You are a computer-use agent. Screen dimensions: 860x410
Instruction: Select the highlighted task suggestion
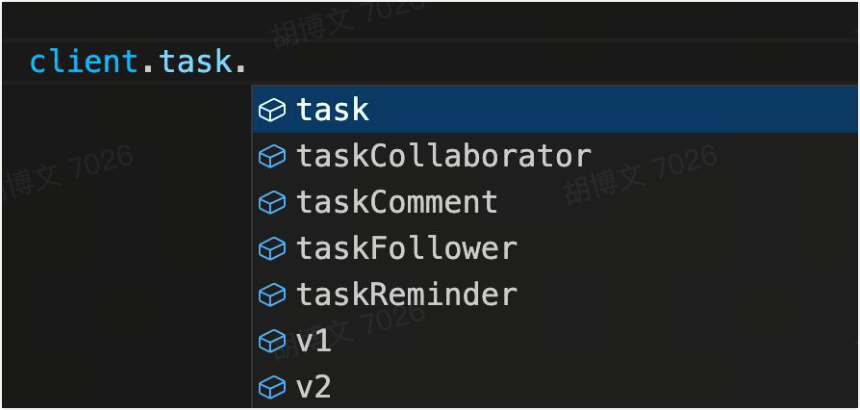pos(333,110)
